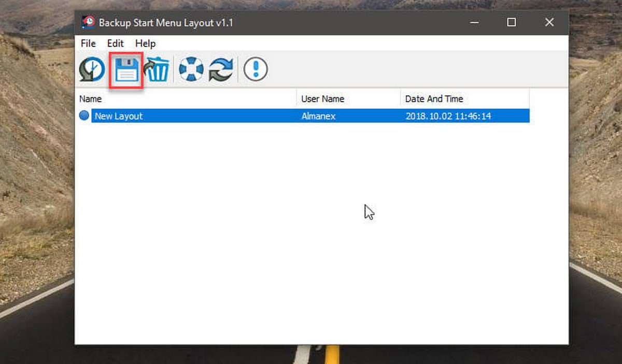Image resolution: width=622 pixels, height=364 pixels.
Task: Click the floppy disk create backup icon
Action: pyautogui.click(x=126, y=70)
